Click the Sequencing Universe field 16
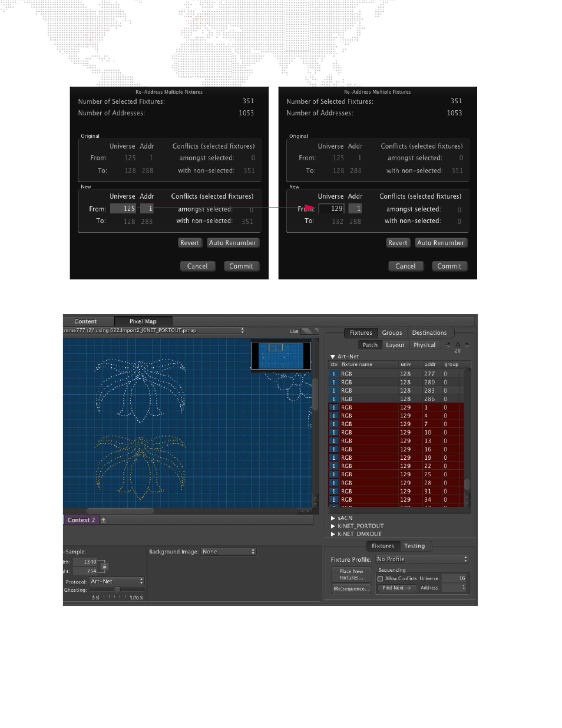This screenshot has height=728, width=562. pos(454,578)
